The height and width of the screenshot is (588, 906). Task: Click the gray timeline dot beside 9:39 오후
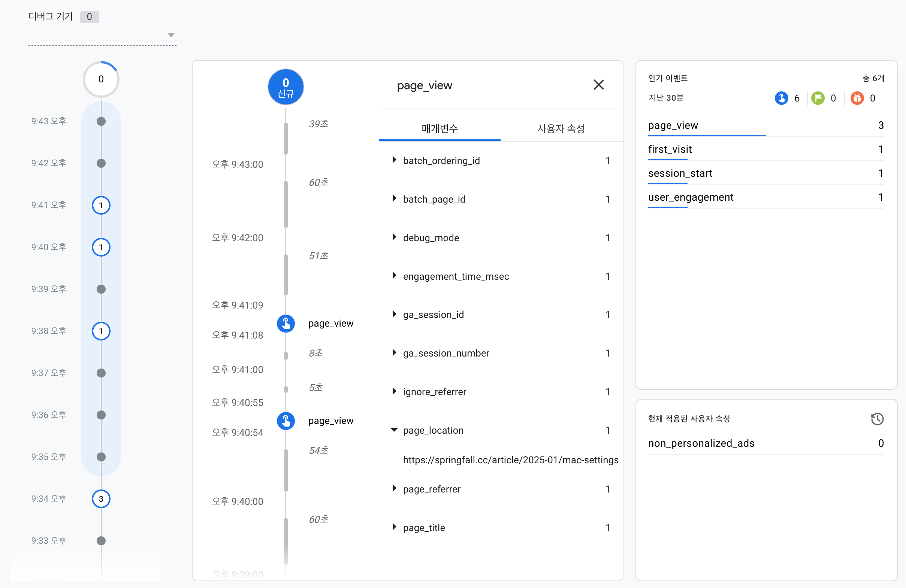(x=100, y=289)
